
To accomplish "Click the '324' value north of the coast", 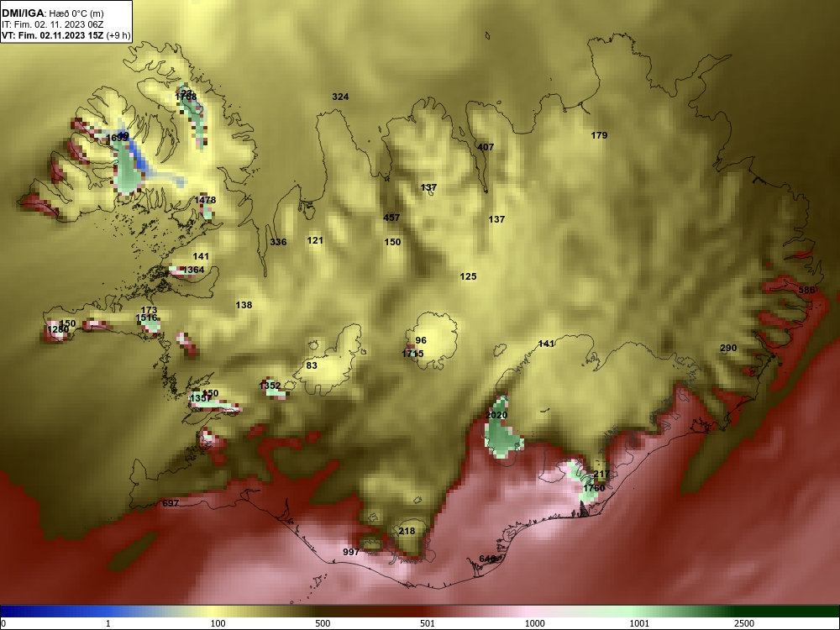I will click(340, 97).
